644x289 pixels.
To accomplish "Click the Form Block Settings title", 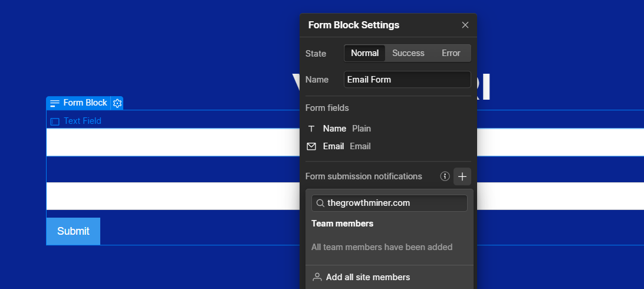I will point(354,25).
